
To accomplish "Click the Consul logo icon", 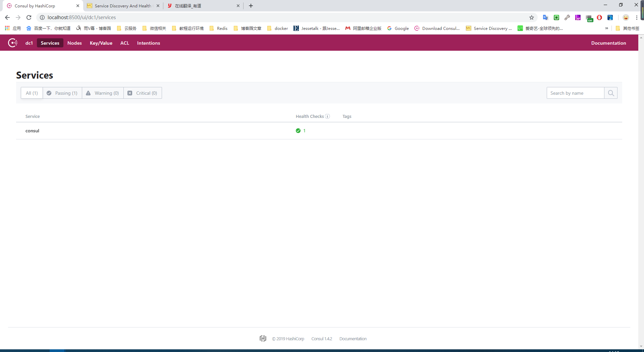I will pyautogui.click(x=13, y=43).
